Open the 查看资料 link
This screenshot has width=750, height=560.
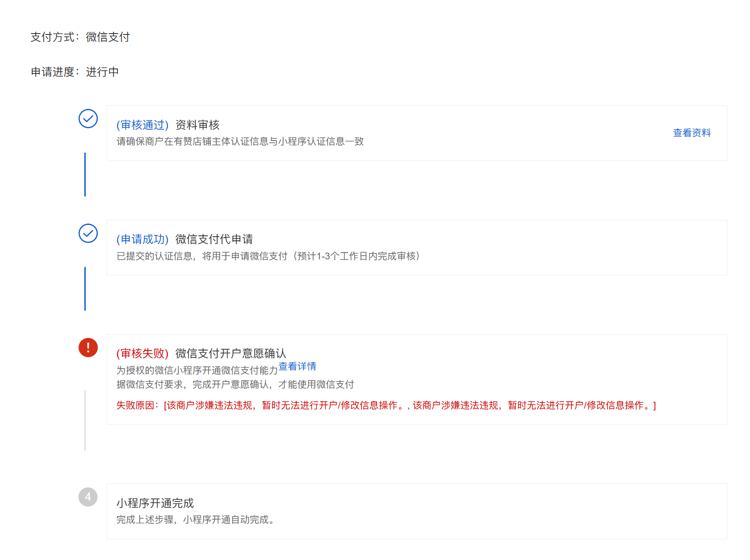click(x=692, y=133)
